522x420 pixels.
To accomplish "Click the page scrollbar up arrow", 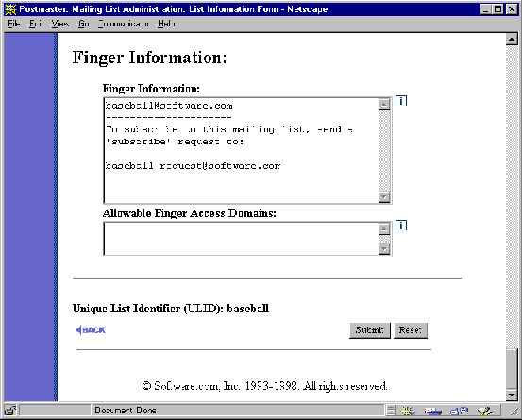I will [512, 40].
